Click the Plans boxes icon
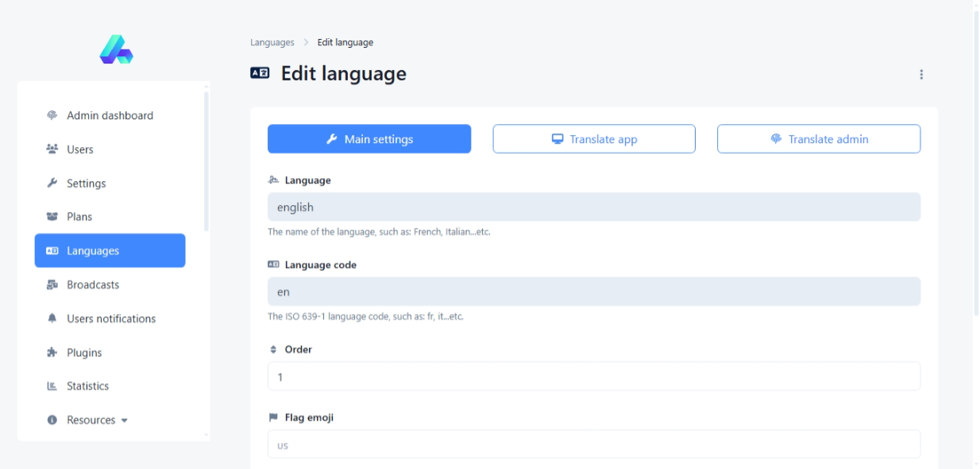Viewport: 980px width, 469px height. [52, 217]
